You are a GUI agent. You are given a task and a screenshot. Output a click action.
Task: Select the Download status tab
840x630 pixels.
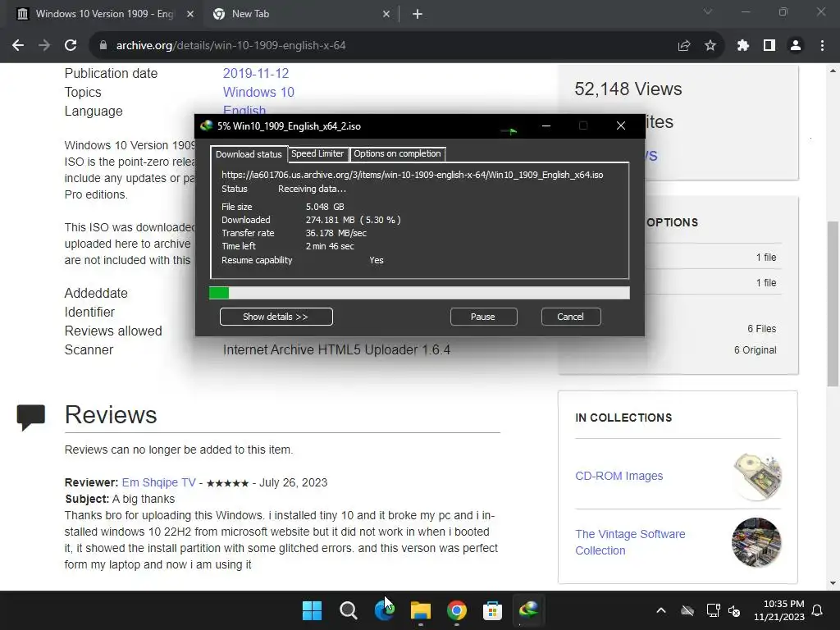pyautogui.click(x=249, y=154)
